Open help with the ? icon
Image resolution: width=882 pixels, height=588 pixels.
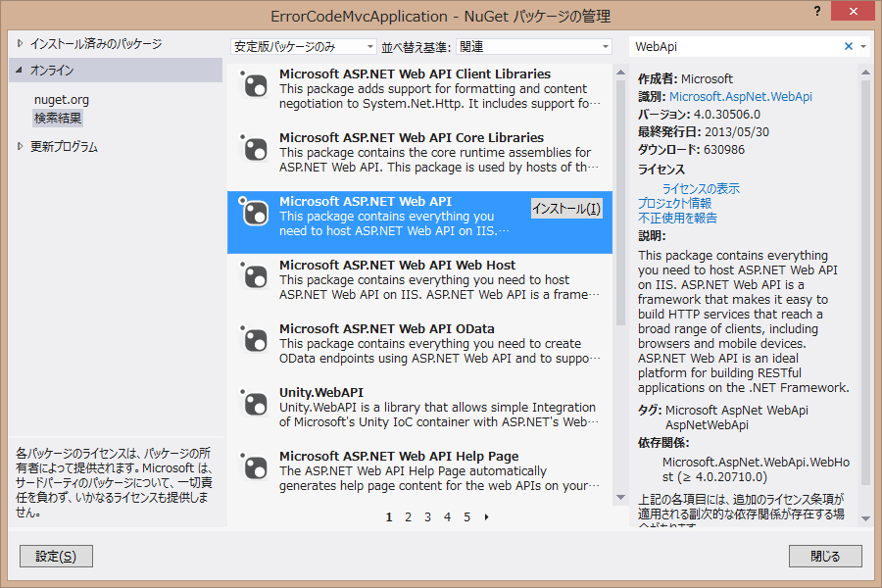(x=816, y=10)
